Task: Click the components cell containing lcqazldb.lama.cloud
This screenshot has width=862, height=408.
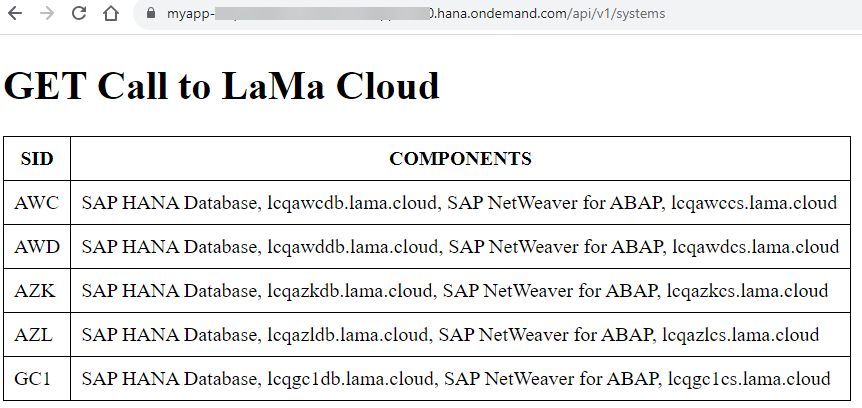Action: click(460, 334)
